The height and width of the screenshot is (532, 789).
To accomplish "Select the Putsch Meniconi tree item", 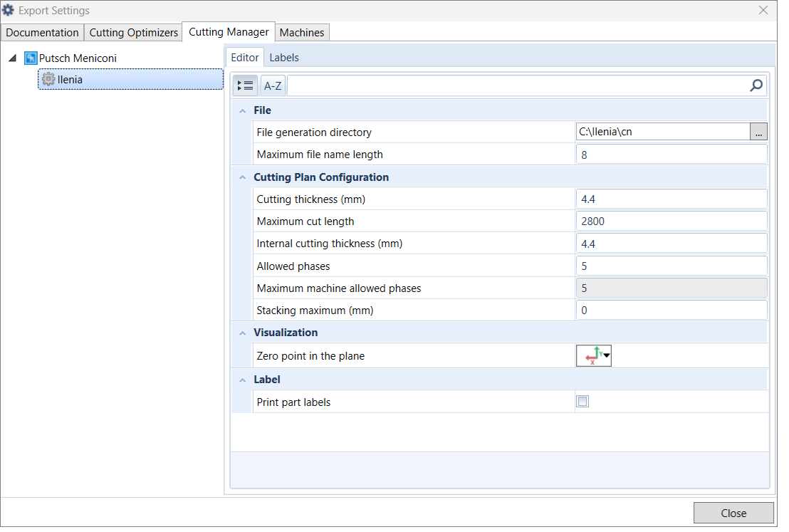I will (x=78, y=58).
